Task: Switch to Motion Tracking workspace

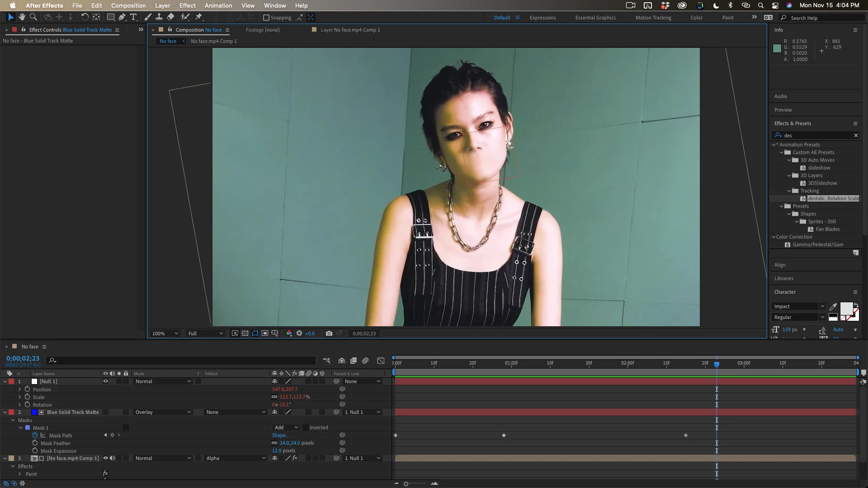Action: (653, 18)
